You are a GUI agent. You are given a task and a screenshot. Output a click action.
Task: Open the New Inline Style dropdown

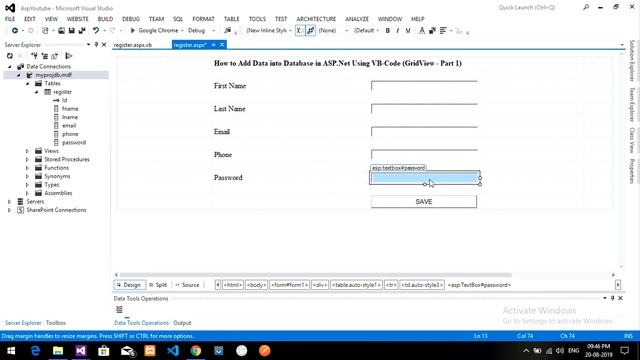click(290, 31)
